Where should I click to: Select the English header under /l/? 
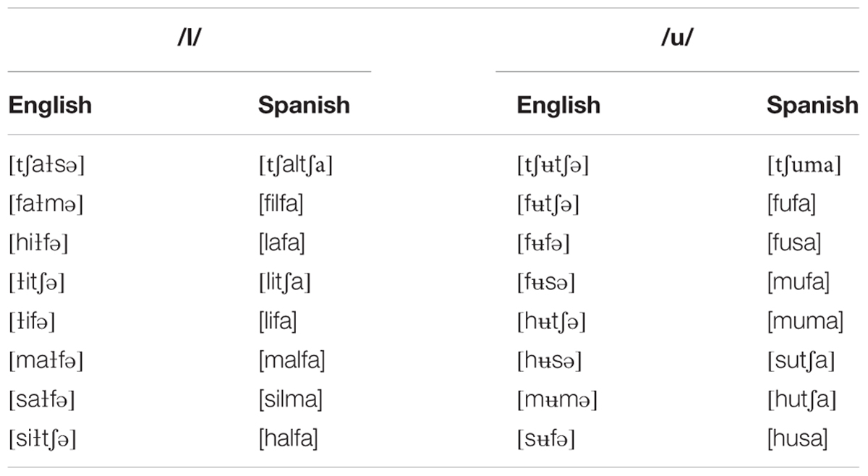pyautogui.click(x=50, y=105)
